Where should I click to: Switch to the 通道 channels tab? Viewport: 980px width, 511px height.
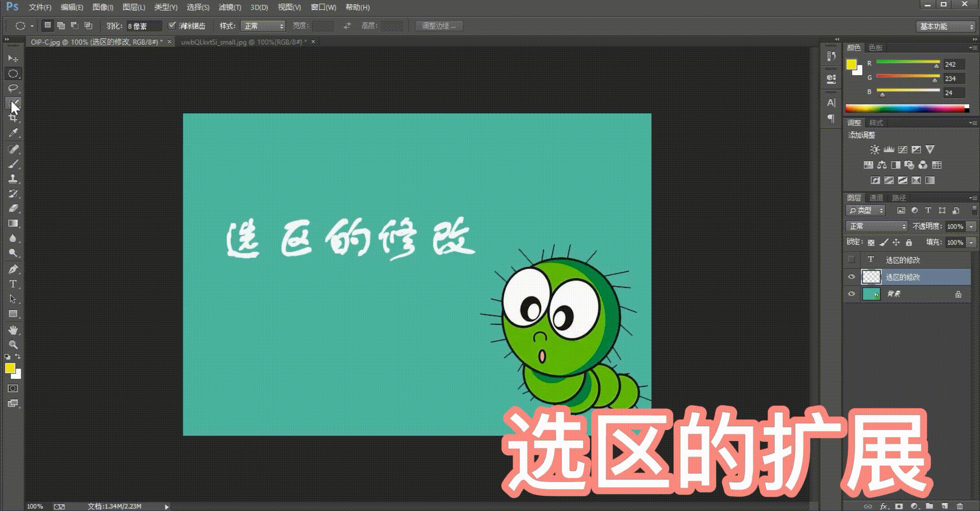point(876,197)
